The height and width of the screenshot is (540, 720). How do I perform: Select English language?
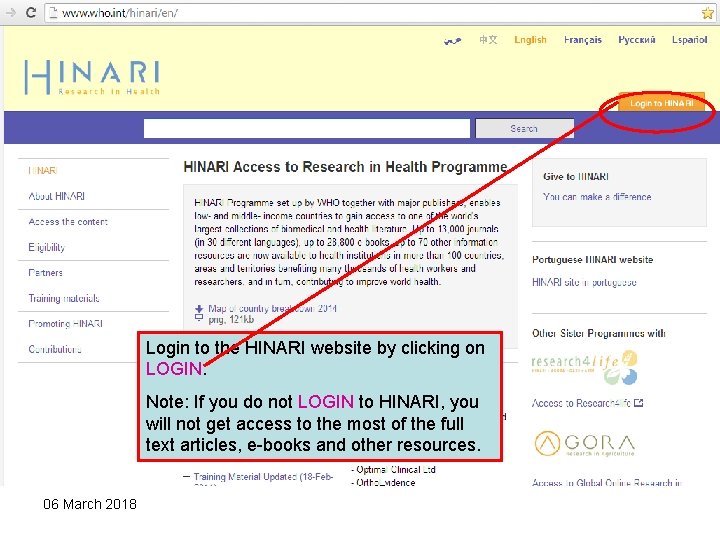click(x=530, y=39)
